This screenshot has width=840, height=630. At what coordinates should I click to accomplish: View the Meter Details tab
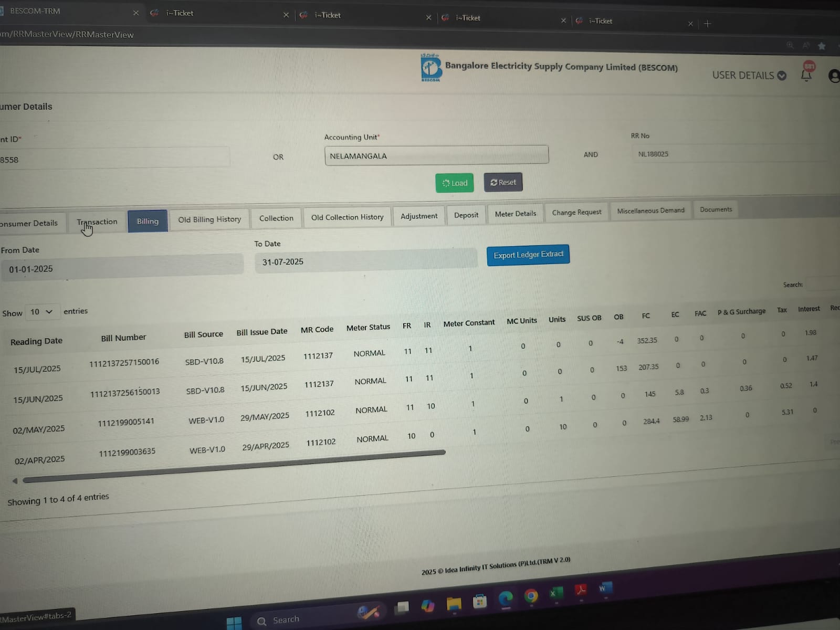click(x=516, y=214)
